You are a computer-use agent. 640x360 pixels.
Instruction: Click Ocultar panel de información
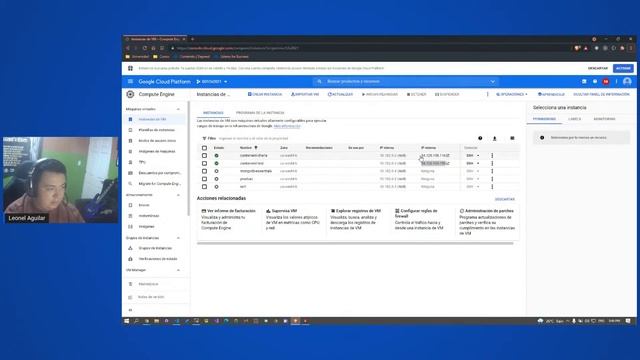[601, 94]
